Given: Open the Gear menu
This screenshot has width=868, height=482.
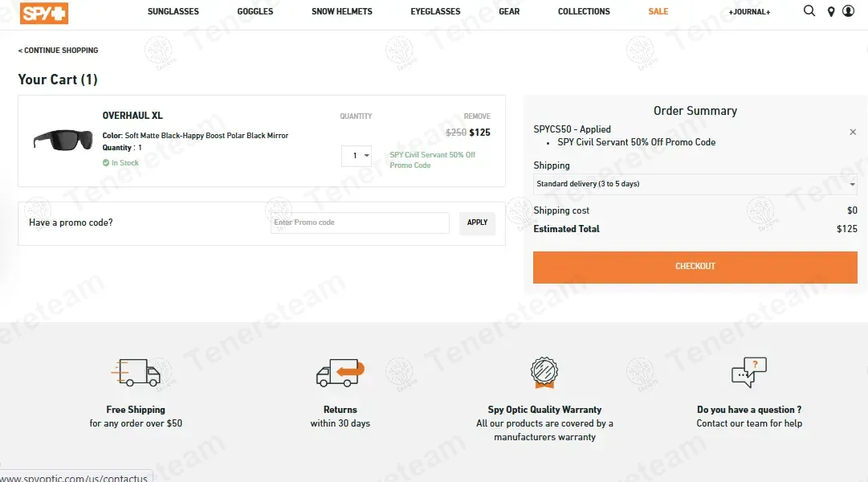Looking at the screenshot, I should pyautogui.click(x=509, y=11).
